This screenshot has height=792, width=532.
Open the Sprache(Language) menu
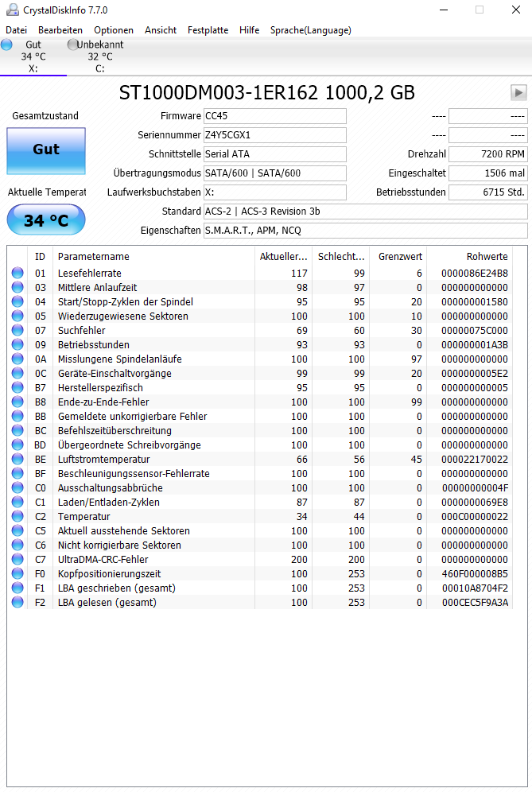311,30
